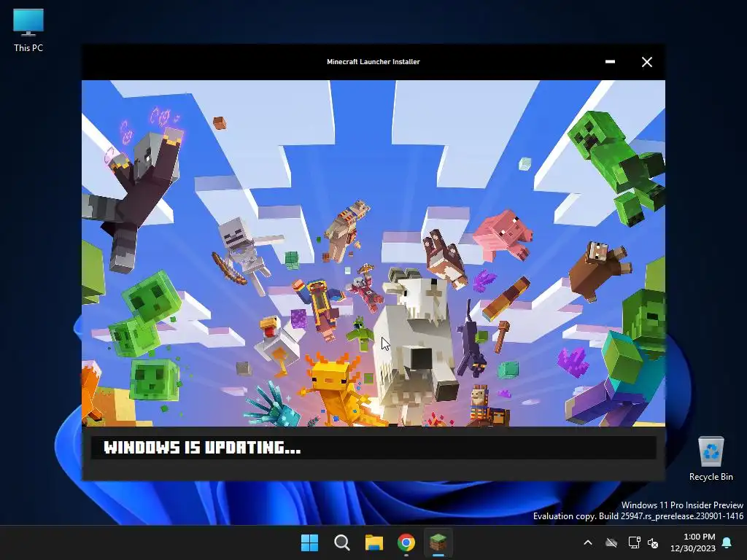
Task: Minimize the Minecraft Launcher Installer window
Action: [610, 61]
